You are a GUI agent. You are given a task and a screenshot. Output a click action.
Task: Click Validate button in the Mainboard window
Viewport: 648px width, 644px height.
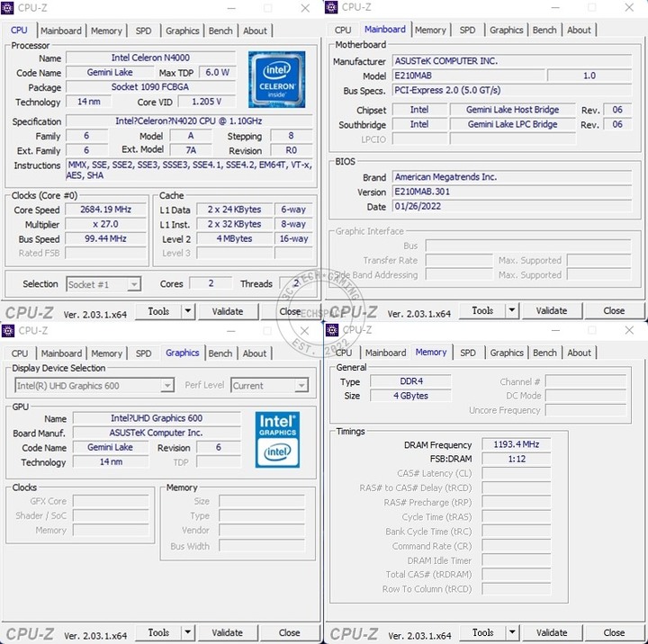(x=552, y=310)
